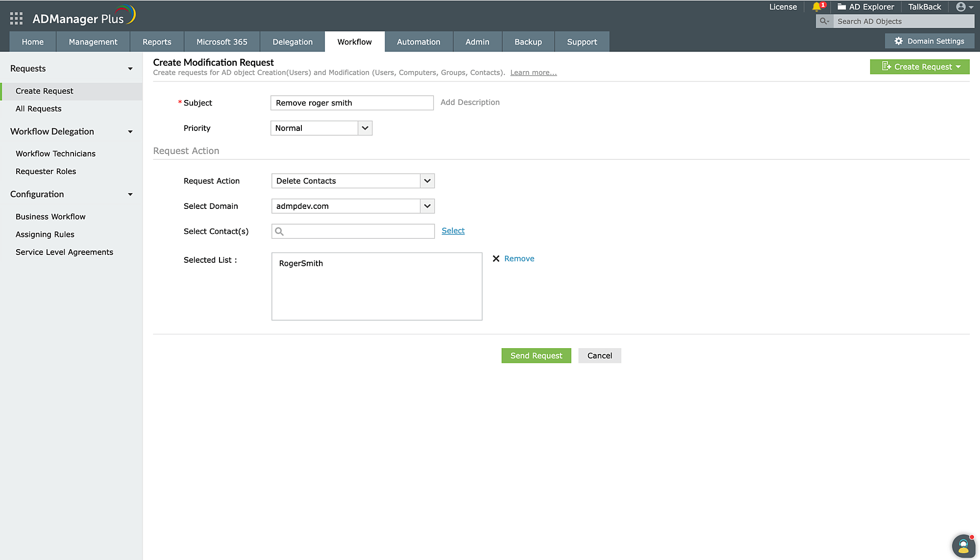Viewport: 980px width, 560px height.
Task: Open the user account profile icon
Action: point(961,7)
